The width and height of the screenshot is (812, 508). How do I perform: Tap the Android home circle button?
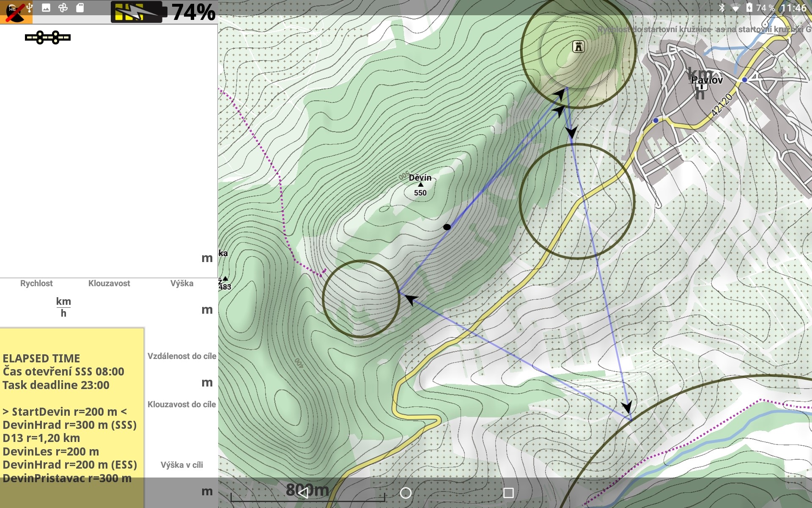point(406,493)
